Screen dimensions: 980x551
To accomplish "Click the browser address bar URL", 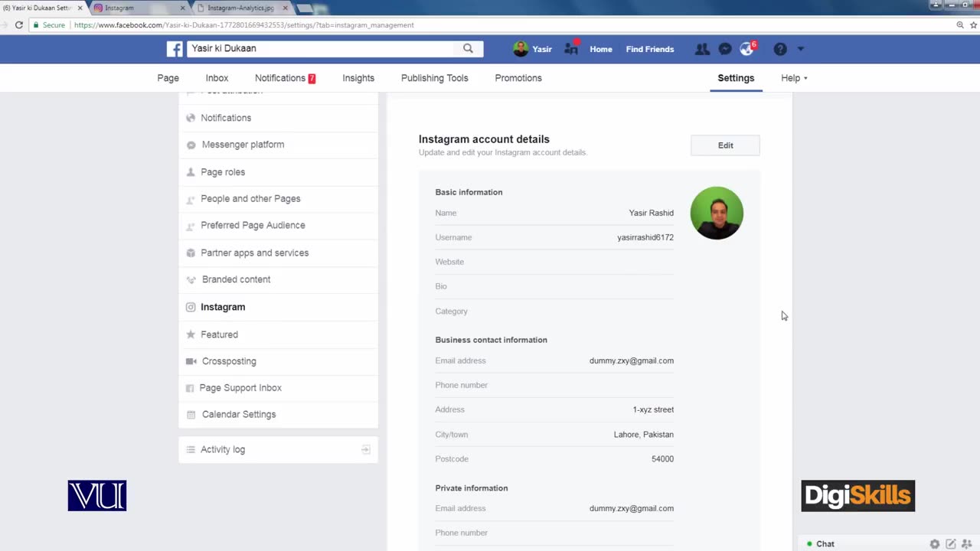I will coord(243,25).
